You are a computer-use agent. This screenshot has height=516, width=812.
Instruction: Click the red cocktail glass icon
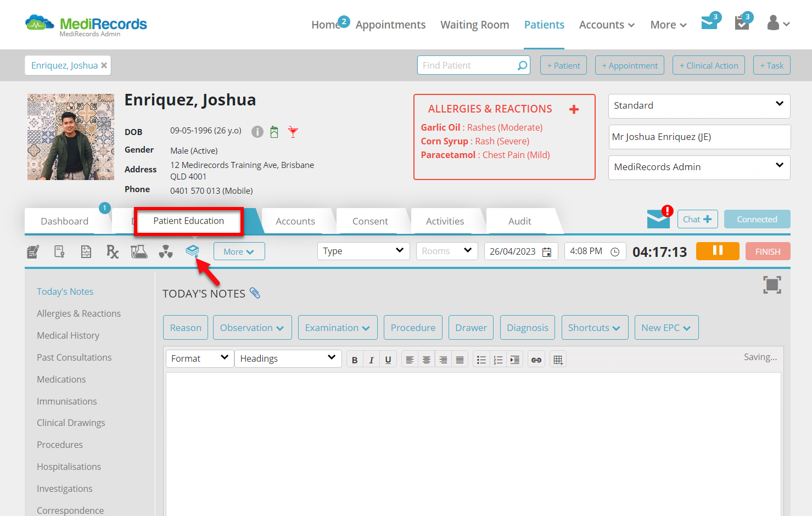[293, 132]
